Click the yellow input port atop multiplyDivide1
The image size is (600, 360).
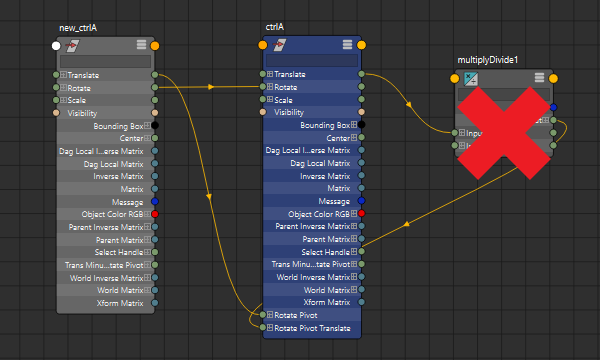coord(455,78)
